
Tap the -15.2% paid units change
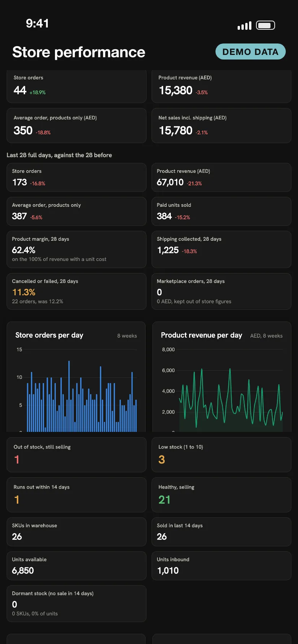[x=183, y=217]
